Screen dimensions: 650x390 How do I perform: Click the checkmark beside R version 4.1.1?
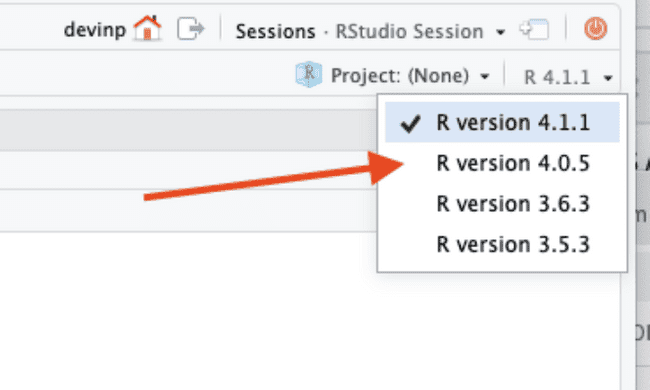[x=410, y=124]
